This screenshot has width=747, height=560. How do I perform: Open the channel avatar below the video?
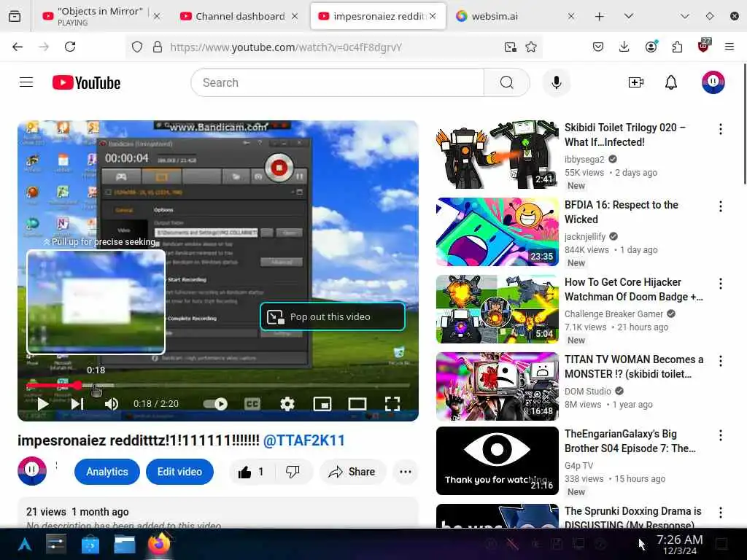(x=32, y=470)
